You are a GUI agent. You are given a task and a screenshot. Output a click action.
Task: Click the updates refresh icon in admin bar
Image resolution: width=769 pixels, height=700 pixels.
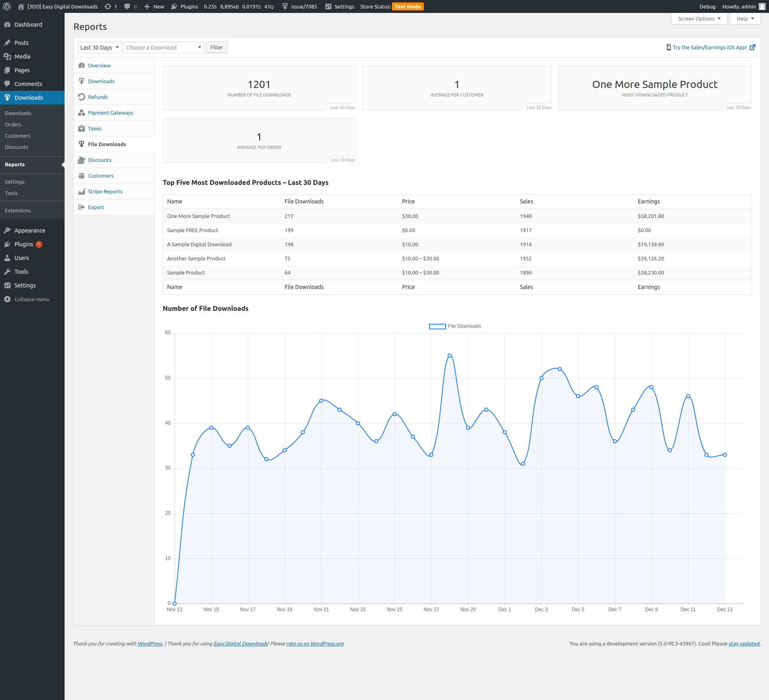click(108, 6)
